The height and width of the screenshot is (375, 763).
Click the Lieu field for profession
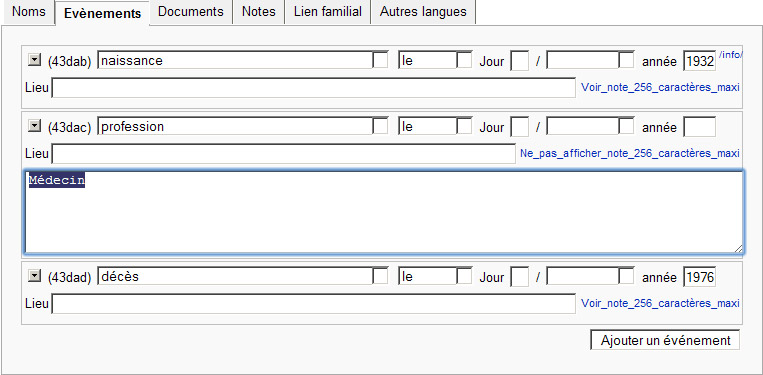283,154
